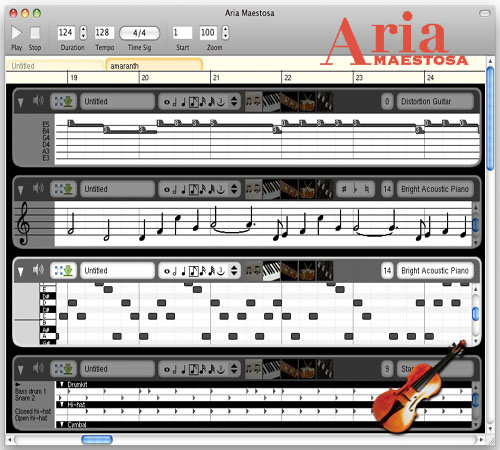This screenshot has width=500, height=450.
Task: Stop playback with the Stop button
Action: (x=35, y=33)
